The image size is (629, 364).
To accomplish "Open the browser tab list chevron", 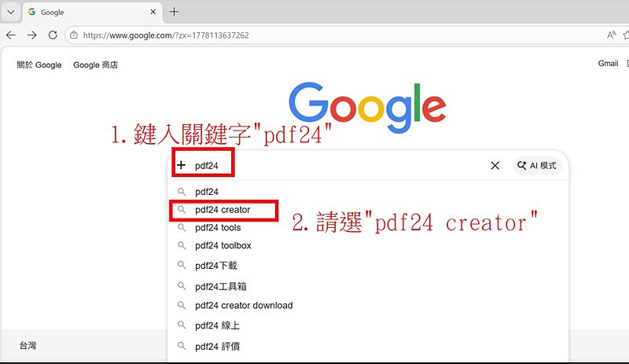I will click(x=11, y=12).
